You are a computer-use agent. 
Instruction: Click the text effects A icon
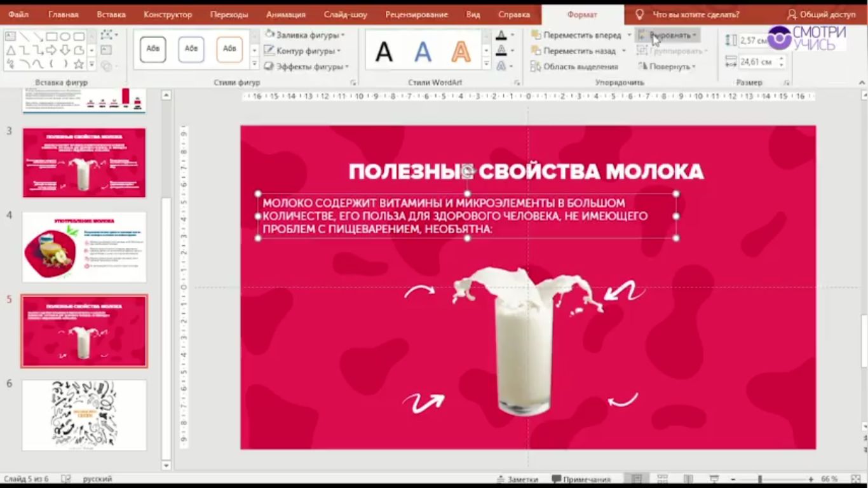[x=501, y=65]
